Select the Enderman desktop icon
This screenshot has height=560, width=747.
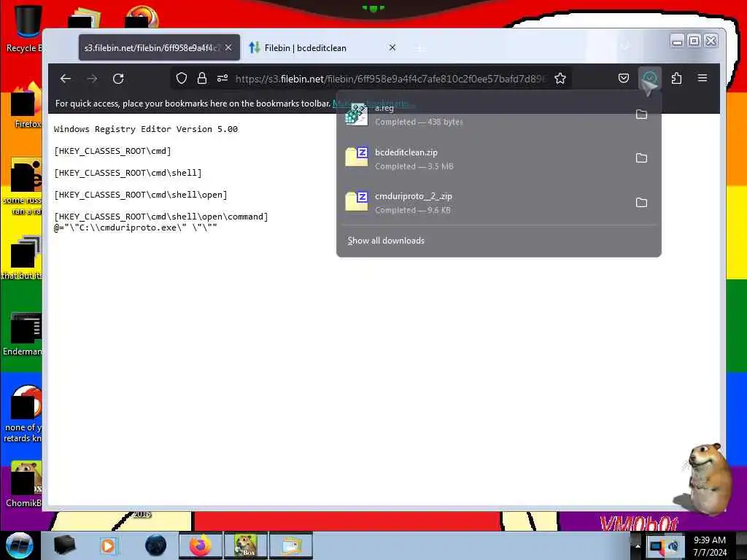tap(24, 334)
